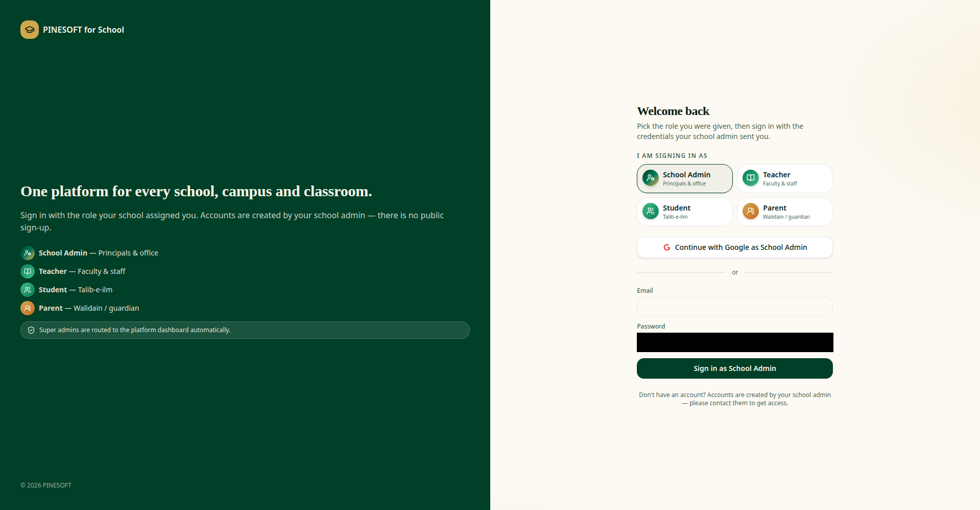980x510 pixels.
Task: Click the 'Welcome back' heading
Action: 673,111
